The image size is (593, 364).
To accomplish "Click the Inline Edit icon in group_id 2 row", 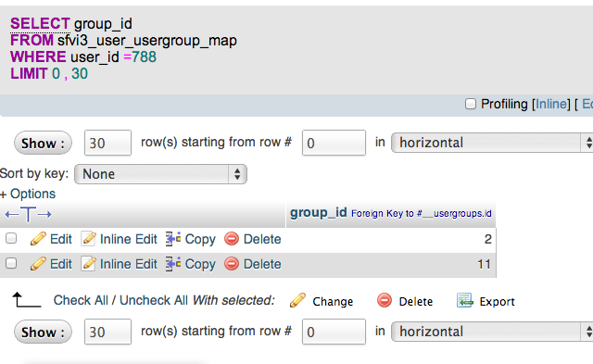I will [x=89, y=239].
